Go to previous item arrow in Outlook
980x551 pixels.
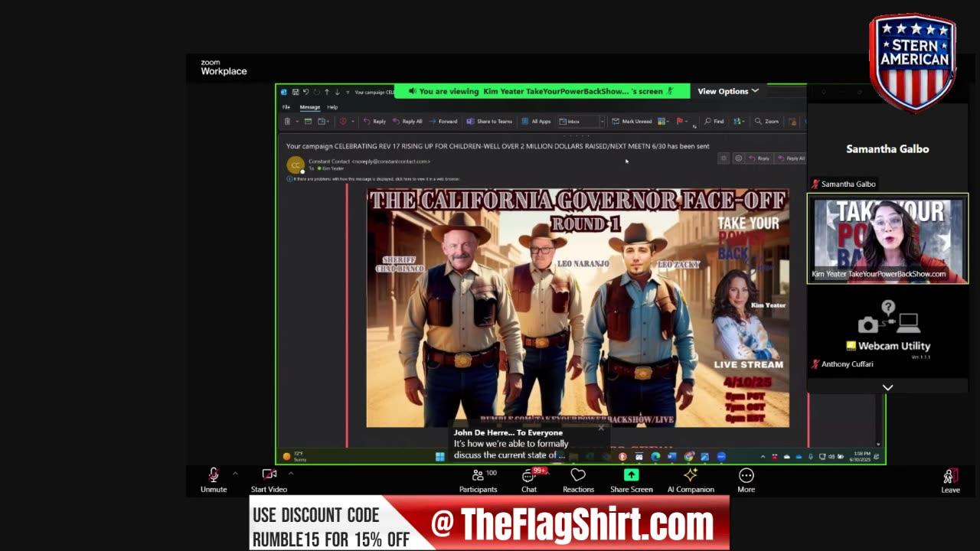click(327, 92)
